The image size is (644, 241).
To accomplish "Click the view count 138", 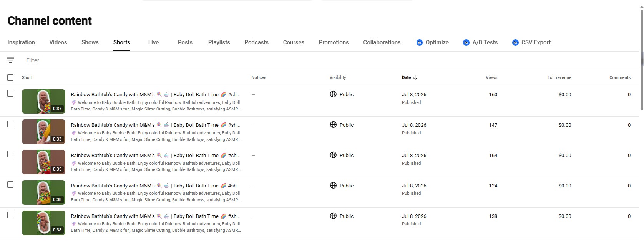I will pyautogui.click(x=493, y=216).
